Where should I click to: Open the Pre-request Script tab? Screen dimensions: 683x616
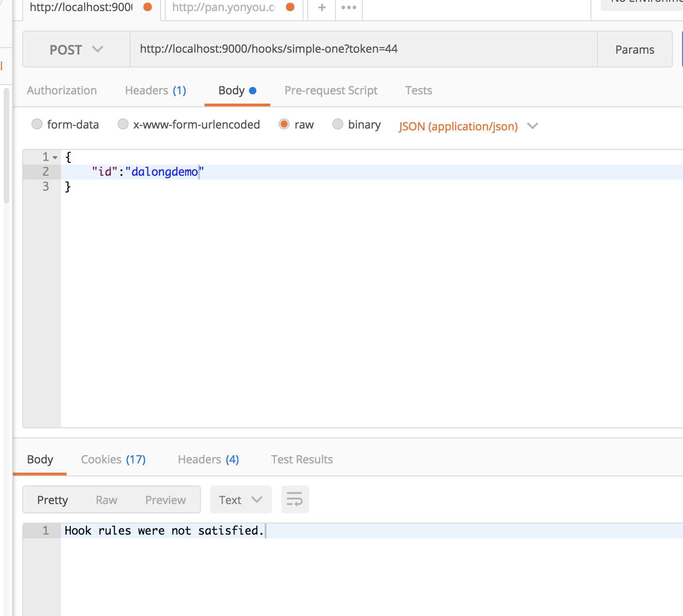[331, 91]
